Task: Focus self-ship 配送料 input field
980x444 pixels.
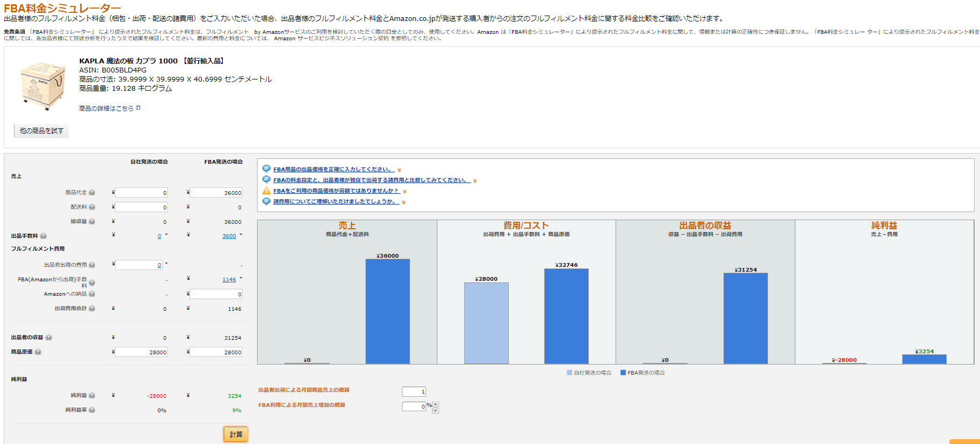Action: (x=142, y=207)
